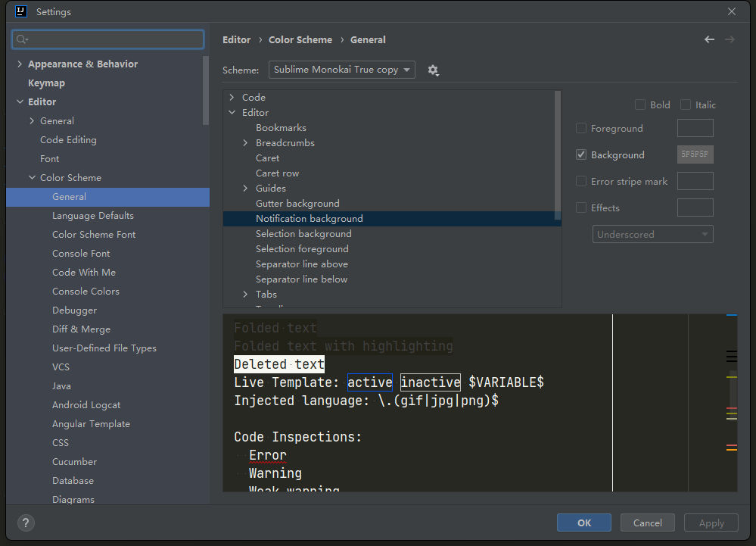This screenshot has width=756, height=546.
Task: Click the Error stripe mark color swatch
Action: [x=695, y=181]
